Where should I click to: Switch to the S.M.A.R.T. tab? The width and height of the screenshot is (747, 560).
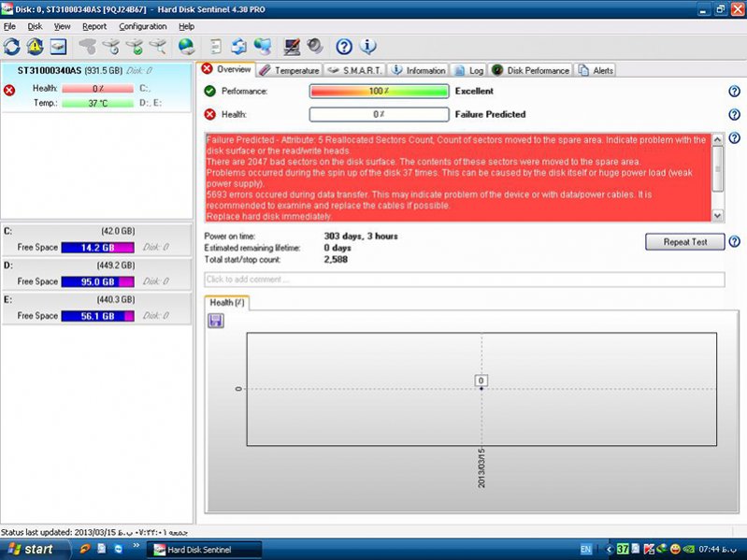pos(355,70)
